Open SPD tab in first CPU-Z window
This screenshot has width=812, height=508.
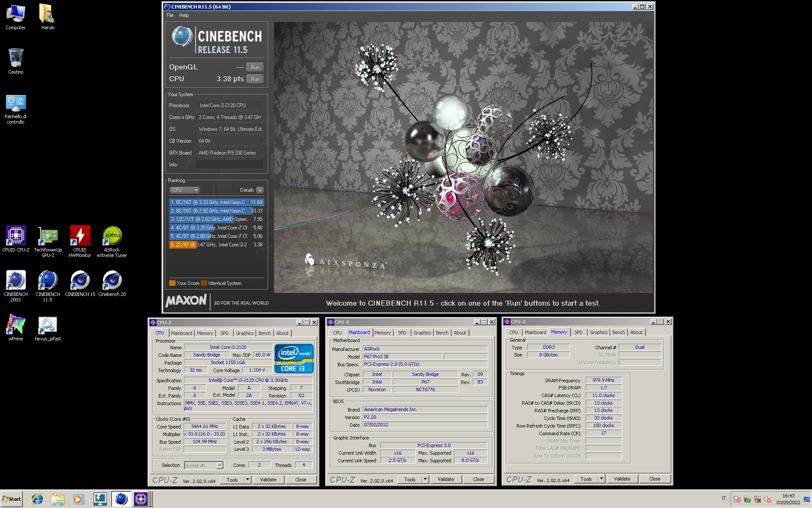click(x=224, y=333)
